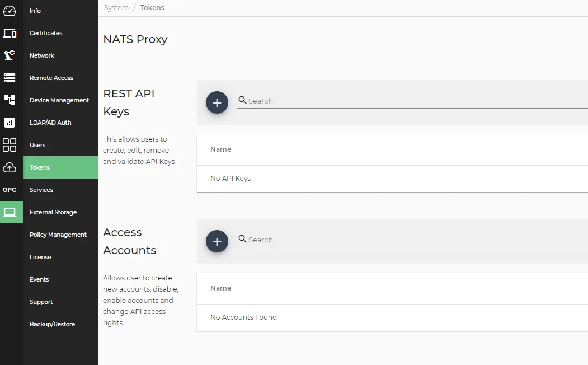Click the cloud upload icon in sidebar
The height and width of the screenshot is (365, 588).
coord(10,167)
